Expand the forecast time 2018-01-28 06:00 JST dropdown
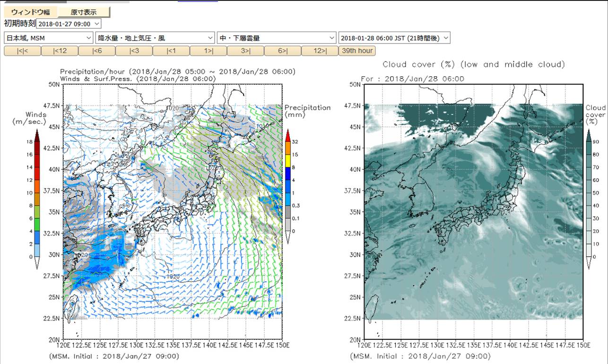This screenshot has width=608, height=364. pyautogui.click(x=394, y=38)
